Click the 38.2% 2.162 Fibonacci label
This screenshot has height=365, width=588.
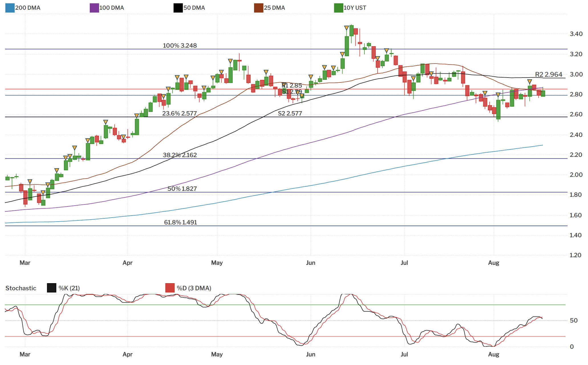[x=180, y=155]
